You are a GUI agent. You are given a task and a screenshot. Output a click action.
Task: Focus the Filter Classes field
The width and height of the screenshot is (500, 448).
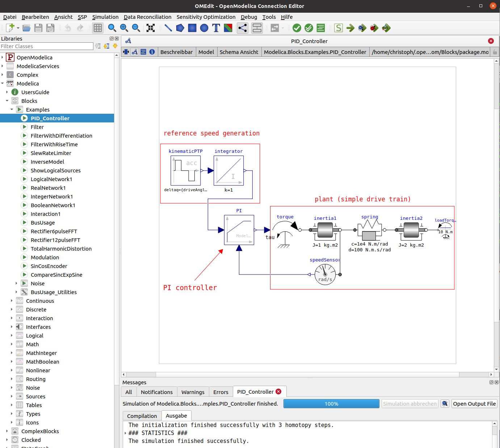point(47,46)
